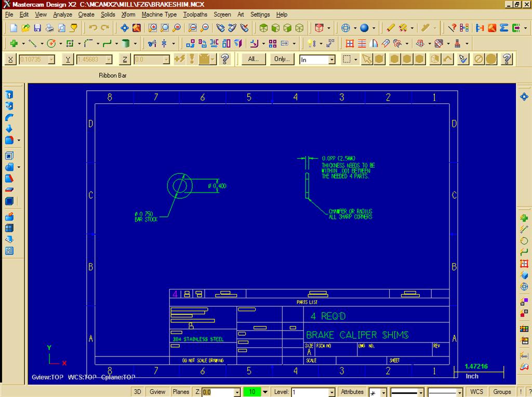Toggle the Z coordinate lock button
This screenshot has width=532, height=397.
125,60
